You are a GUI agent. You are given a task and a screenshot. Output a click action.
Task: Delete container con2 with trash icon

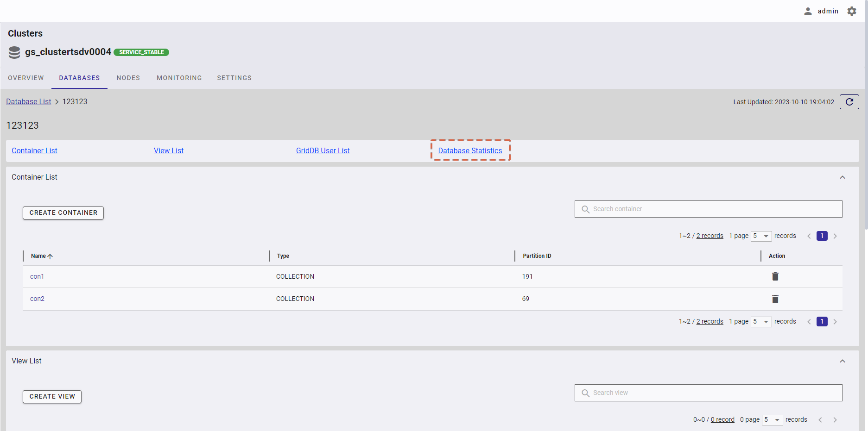coord(775,299)
